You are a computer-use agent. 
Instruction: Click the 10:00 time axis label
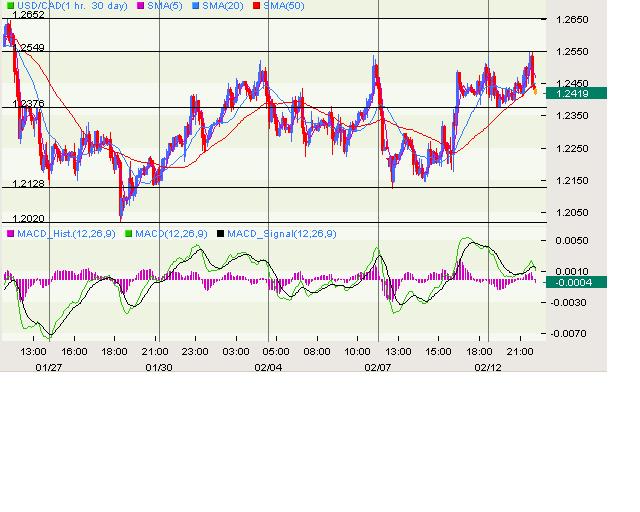coord(357,352)
